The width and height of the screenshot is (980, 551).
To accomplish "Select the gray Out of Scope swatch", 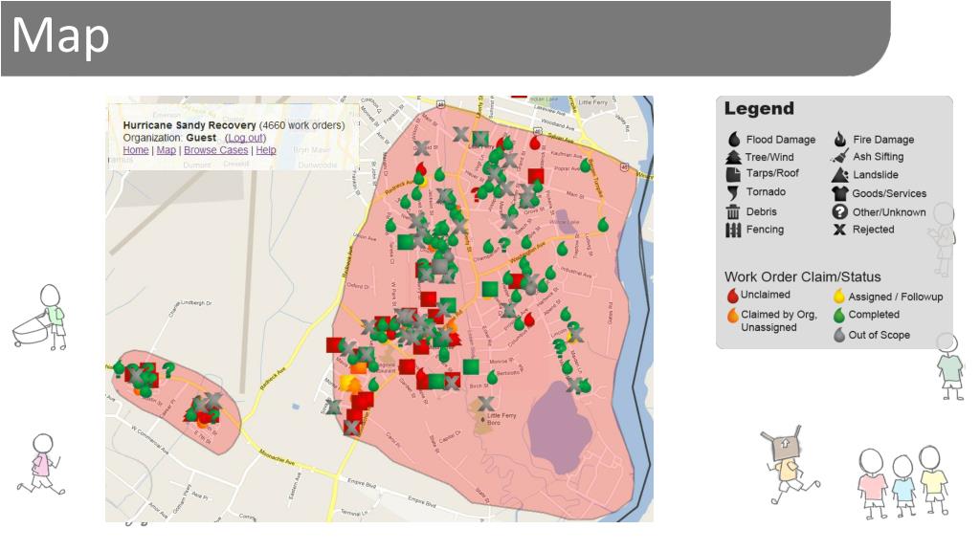I will pyautogui.click(x=839, y=335).
